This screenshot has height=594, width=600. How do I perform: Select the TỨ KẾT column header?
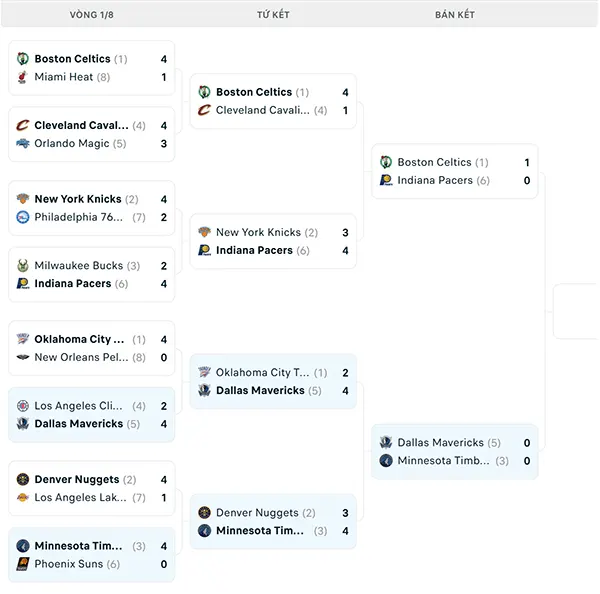pyautogui.click(x=273, y=15)
